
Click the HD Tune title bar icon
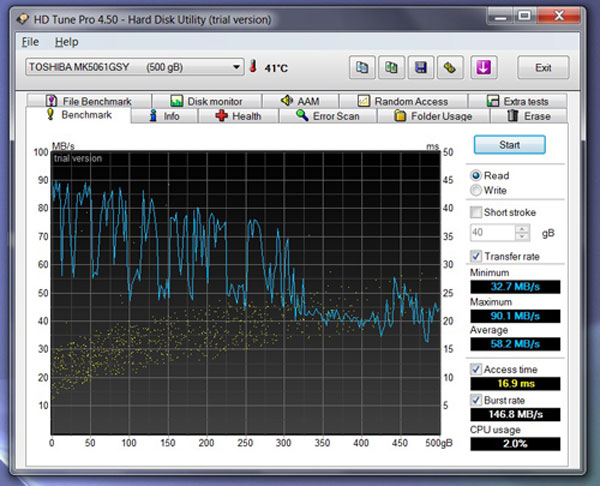coord(22,16)
